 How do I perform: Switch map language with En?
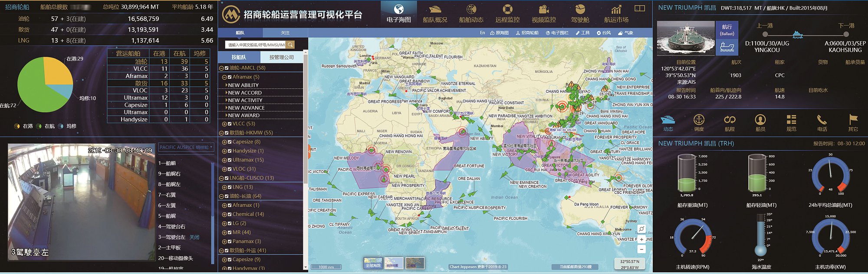click(482, 33)
